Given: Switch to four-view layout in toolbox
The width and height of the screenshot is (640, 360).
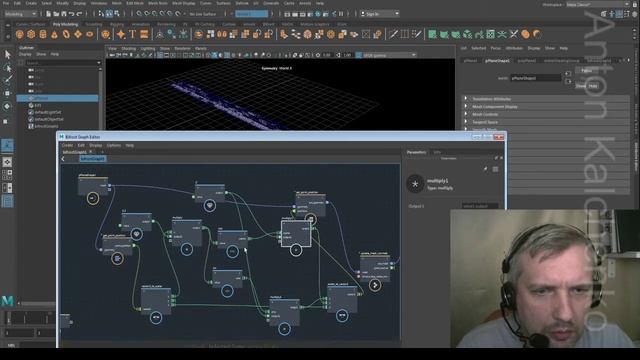Looking at the screenshot, I should pos(7,175).
